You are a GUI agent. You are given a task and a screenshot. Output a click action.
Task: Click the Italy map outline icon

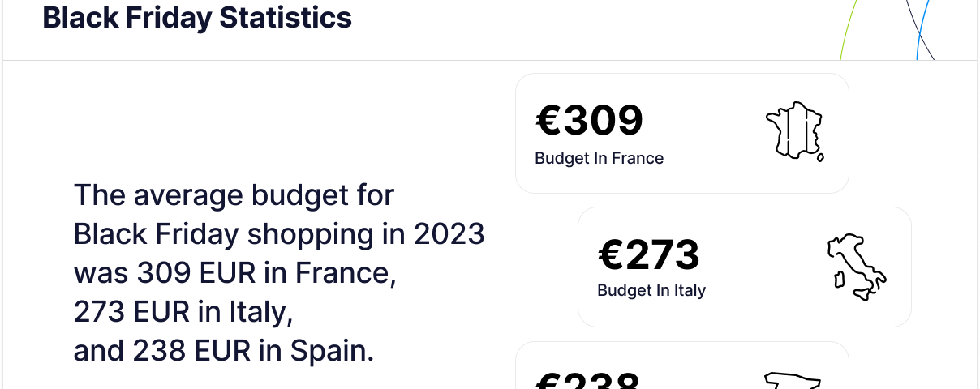pos(857,267)
